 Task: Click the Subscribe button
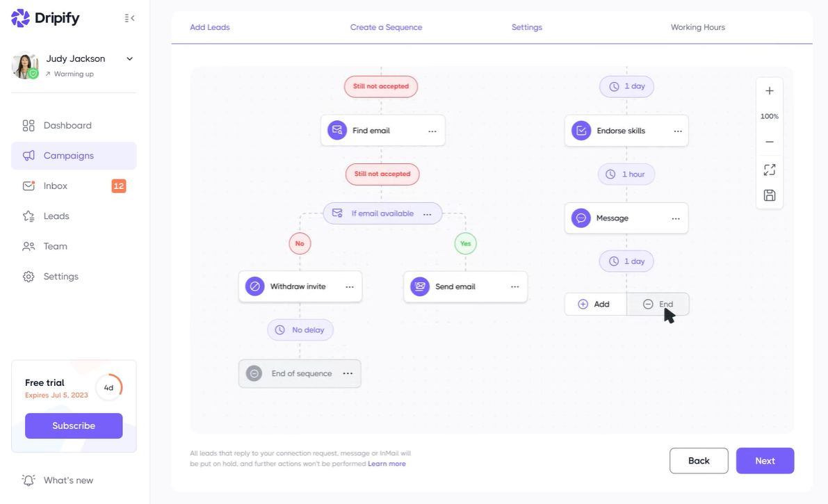tap(74, 426)
